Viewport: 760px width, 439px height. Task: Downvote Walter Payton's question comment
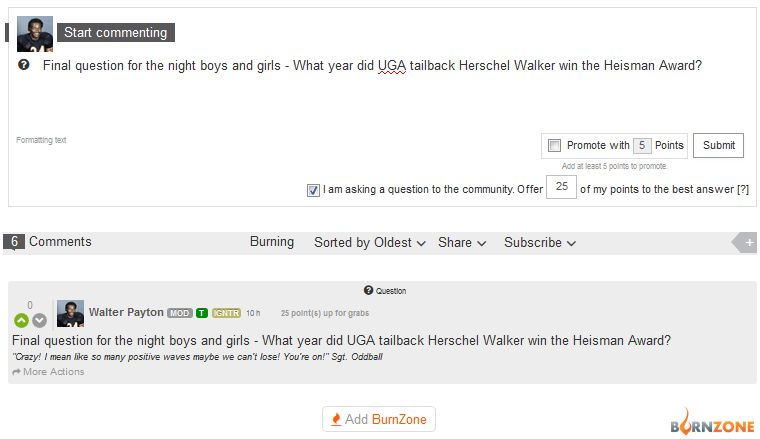pos(39,320)
